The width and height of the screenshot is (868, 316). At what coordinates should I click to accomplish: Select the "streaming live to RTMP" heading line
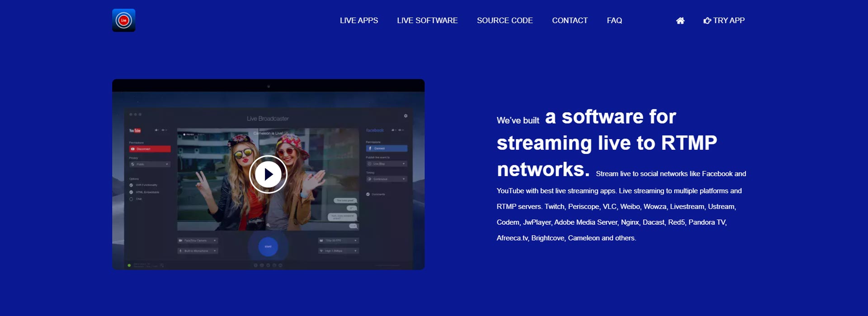point(607,143)
